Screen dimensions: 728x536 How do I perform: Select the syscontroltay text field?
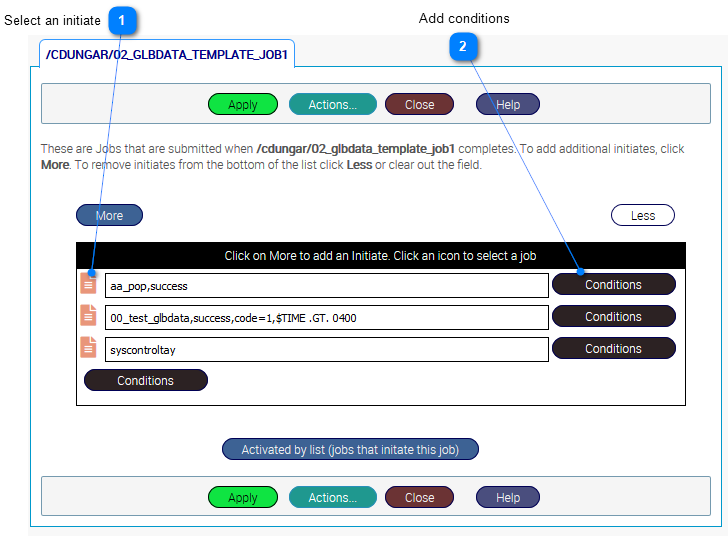tap(326, 349)
